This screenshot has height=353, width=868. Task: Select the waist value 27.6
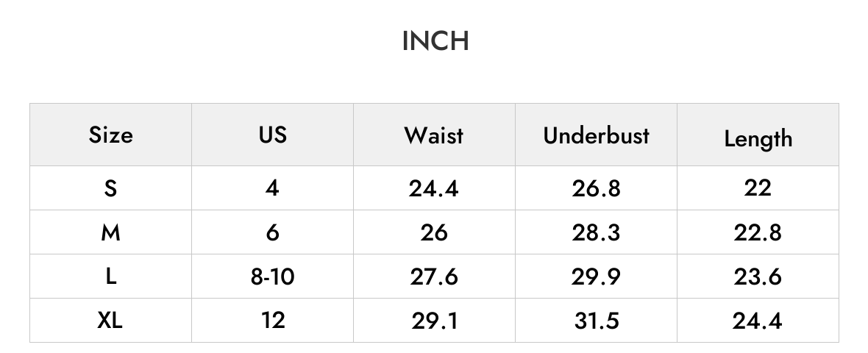tap(434, 276)
